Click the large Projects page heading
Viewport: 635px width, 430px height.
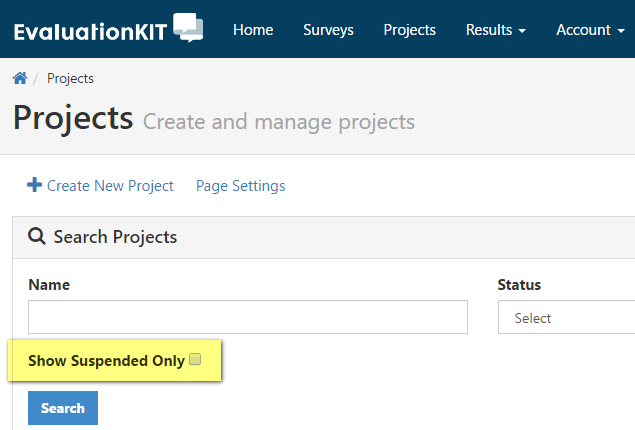coord(73,118)
